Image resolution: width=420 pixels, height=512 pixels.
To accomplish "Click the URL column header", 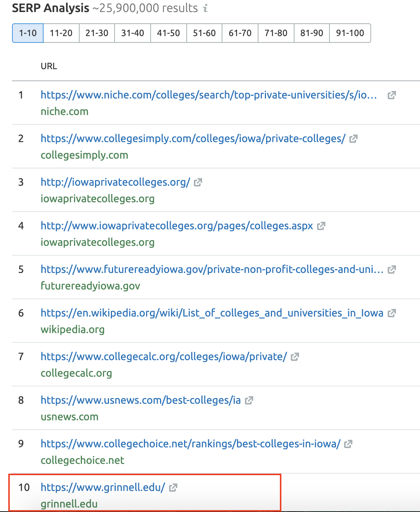I will coord(49,66).
